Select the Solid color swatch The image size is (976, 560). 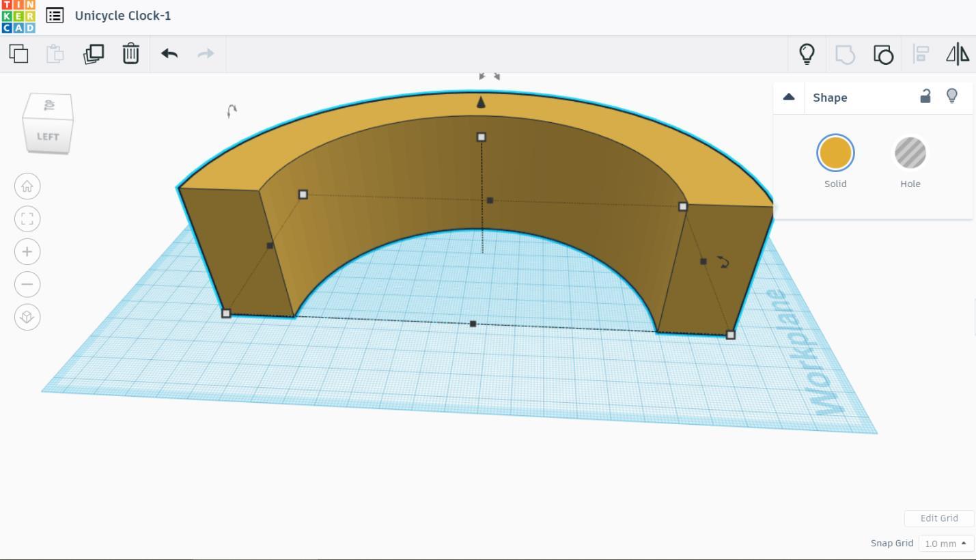coord(835,152)
